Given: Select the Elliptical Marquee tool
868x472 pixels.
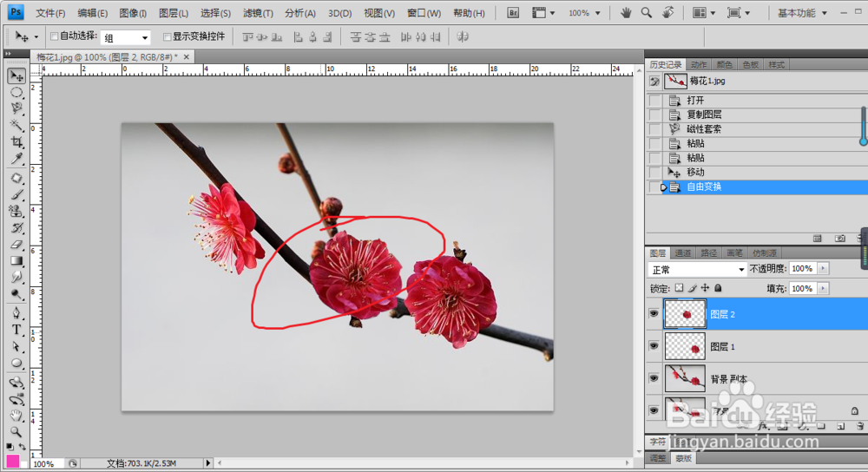Looking at the screenshot, I should pyautogui.click(x=16, y=93).
